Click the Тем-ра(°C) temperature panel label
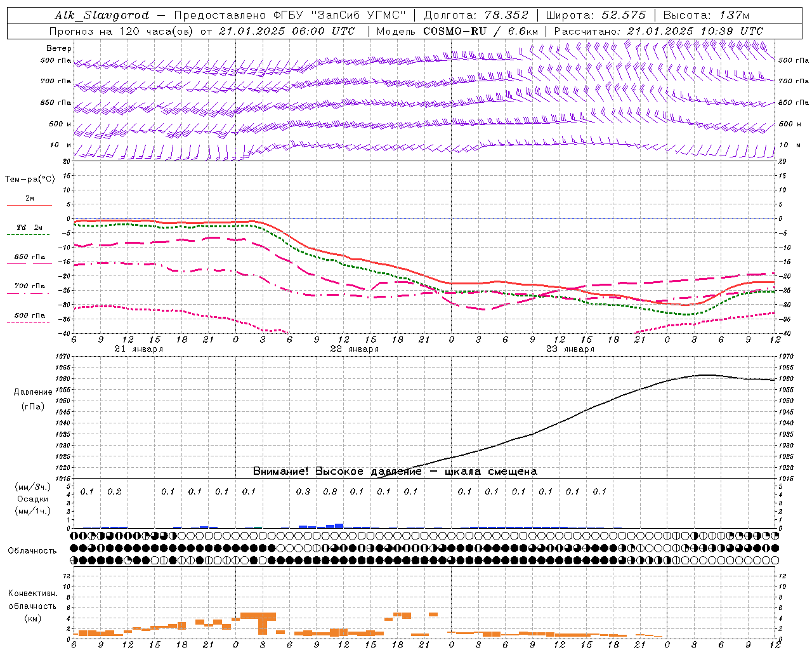Viewport: 812px width, 650px height. [x=30, y=180]
